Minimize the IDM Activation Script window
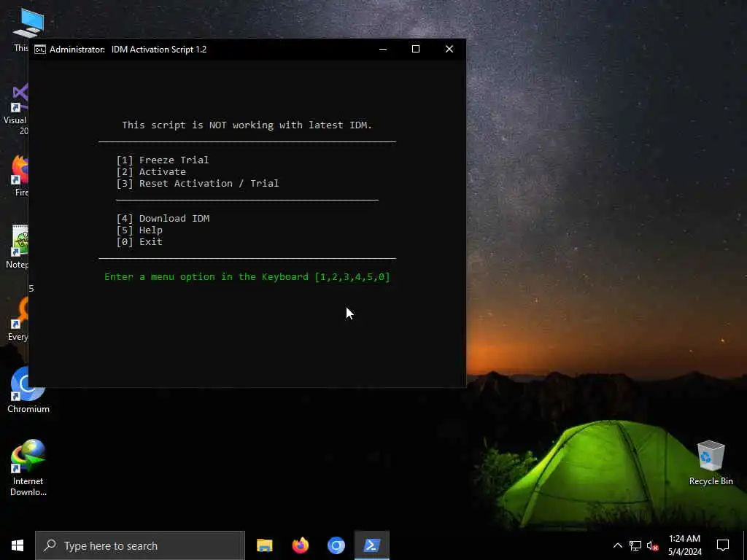 [382, 49]
